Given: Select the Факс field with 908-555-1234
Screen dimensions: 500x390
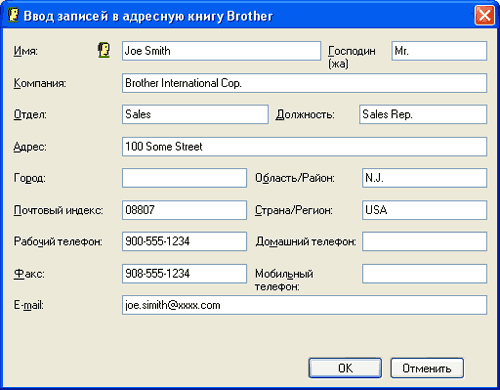Looking at the screenshot, I should (184, 274).
